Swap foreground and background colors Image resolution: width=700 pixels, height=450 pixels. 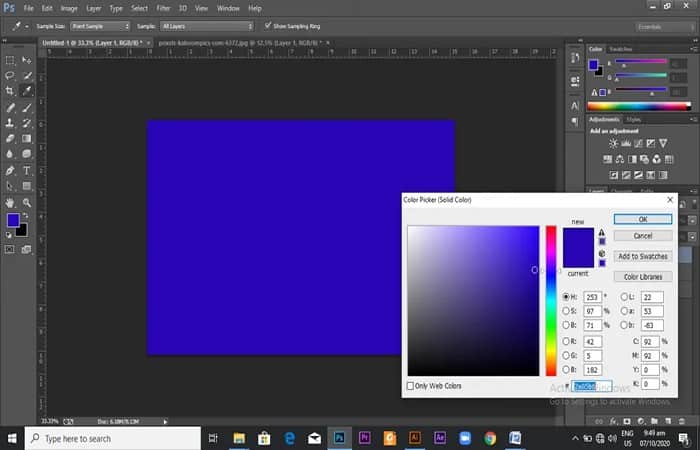coord(25,216)
